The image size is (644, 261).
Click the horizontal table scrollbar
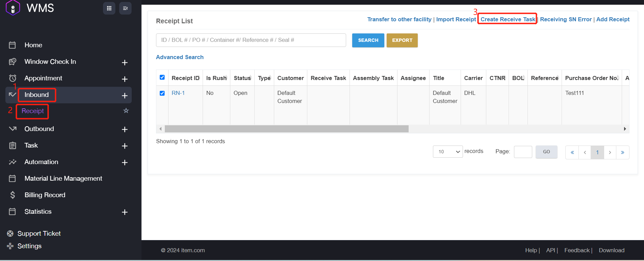pos(286,129)
